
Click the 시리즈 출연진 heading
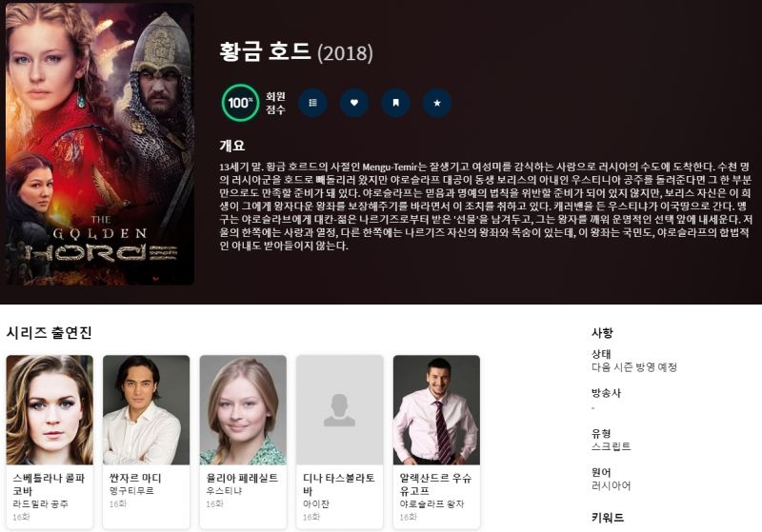tap(50, 333)
